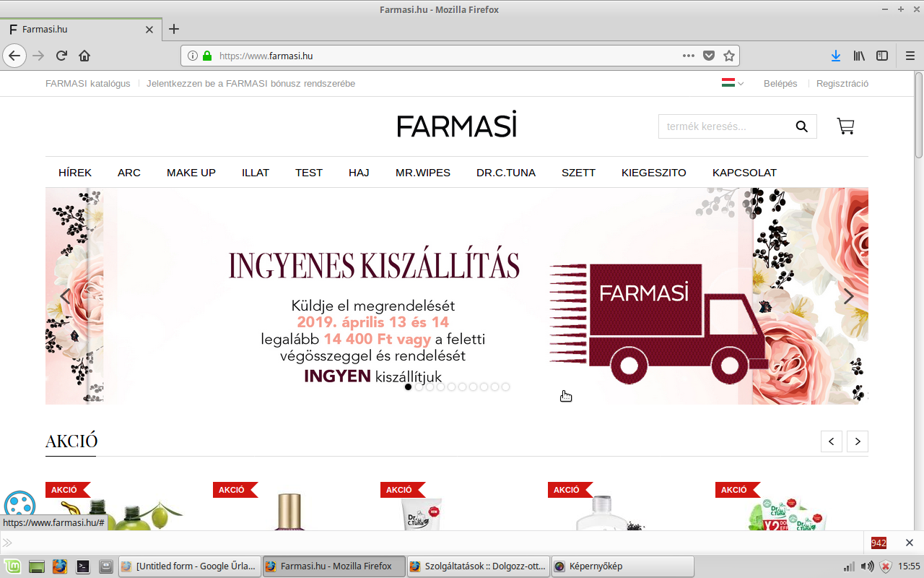Open the MAKE UP menu item
Screen dimensions: 924x578
coord(191,173)
